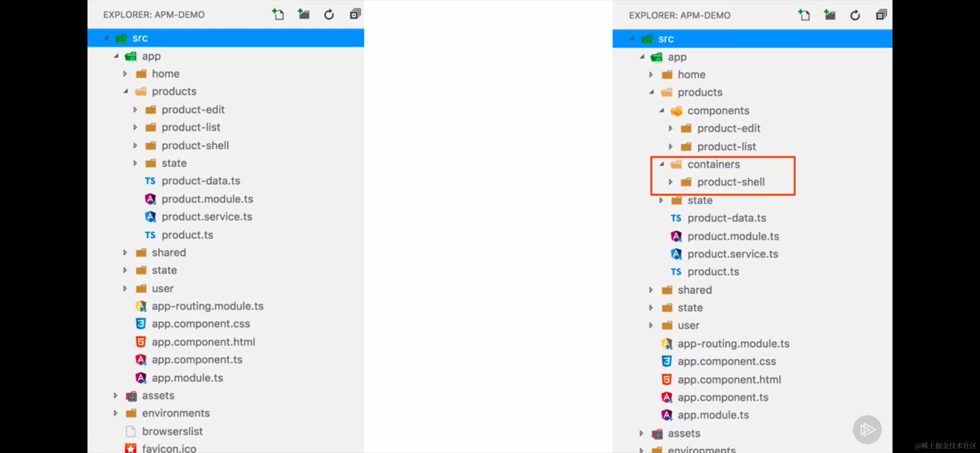Select the highlighted src root in left explorer
Image resolution: width=980 pixels, height=453 pixels.
pyautogui.click(x=140, y=38)
